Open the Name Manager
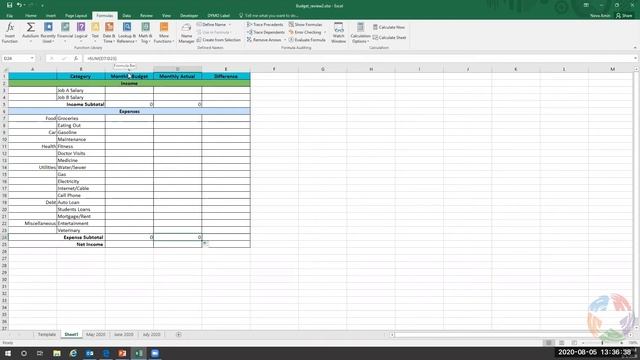Image resolution: width=640 pixels, height=360 pixels. [x=186, y=33]
